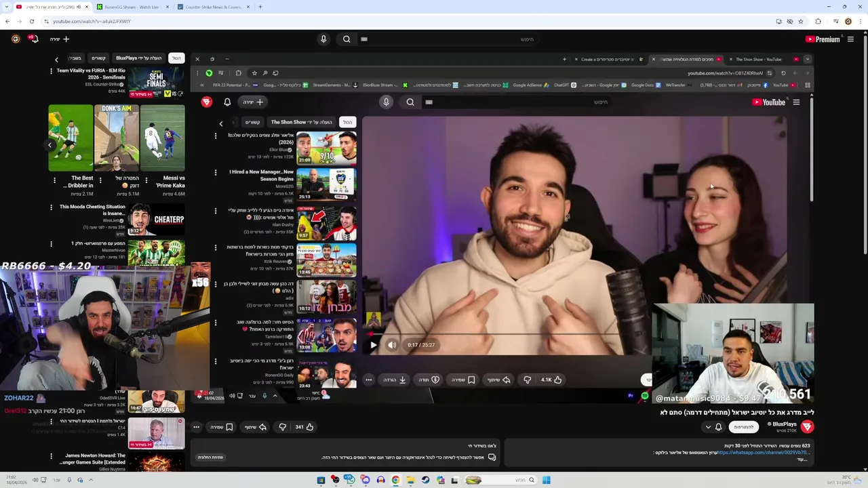
Task: Click the magnifier search button in YouTube header
Action: (347, 39)
